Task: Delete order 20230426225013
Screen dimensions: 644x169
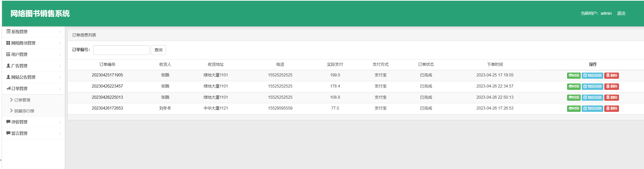Action: pos(611,97)
